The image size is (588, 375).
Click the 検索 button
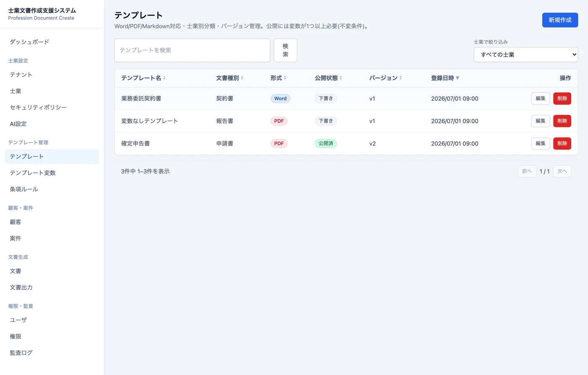(x=285, y=50)
